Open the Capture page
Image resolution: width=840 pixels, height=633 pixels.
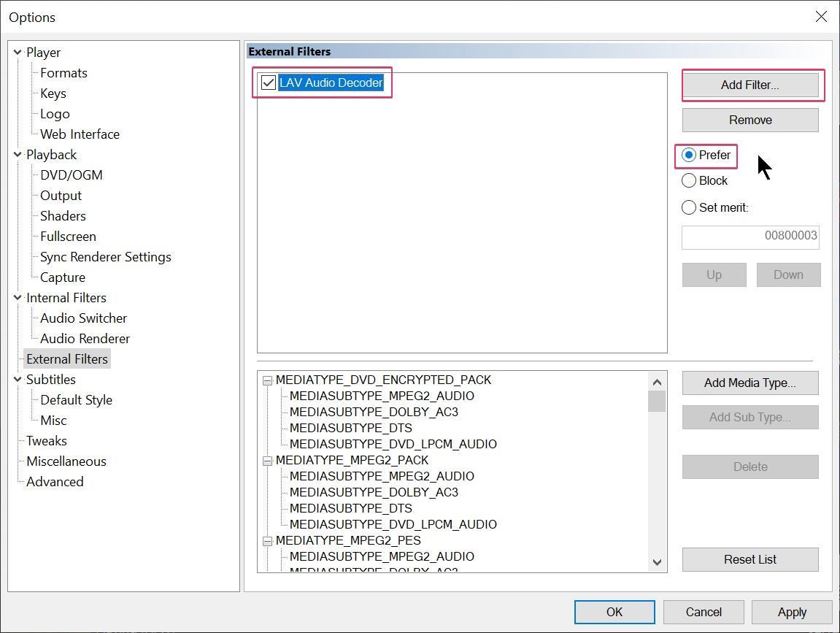tap(63, 277)
